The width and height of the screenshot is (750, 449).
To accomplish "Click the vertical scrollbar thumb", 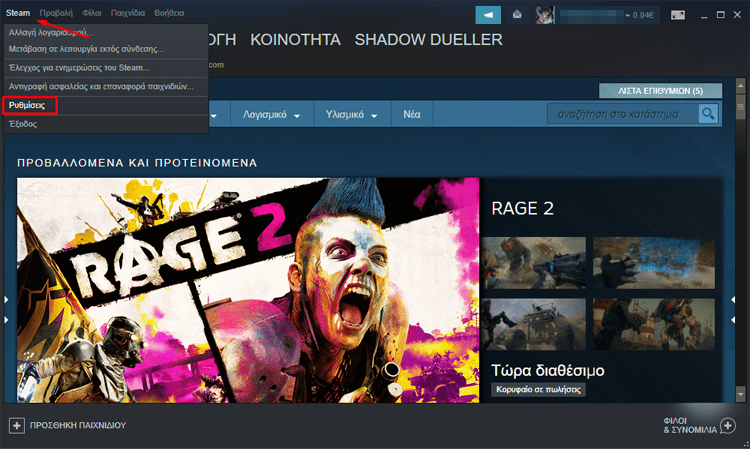I will pyautogui.click(x=740, y=106).
